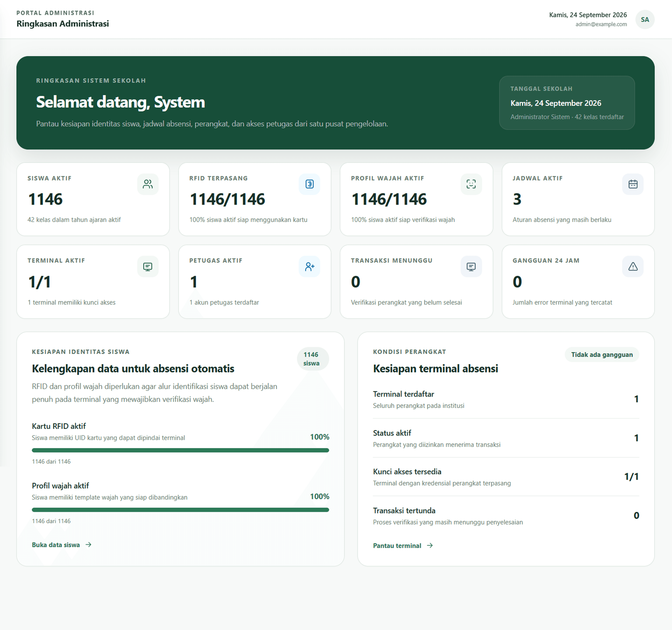
Task: Click the add-user icon on Petugas Aktif card
Action: (309, 267)
